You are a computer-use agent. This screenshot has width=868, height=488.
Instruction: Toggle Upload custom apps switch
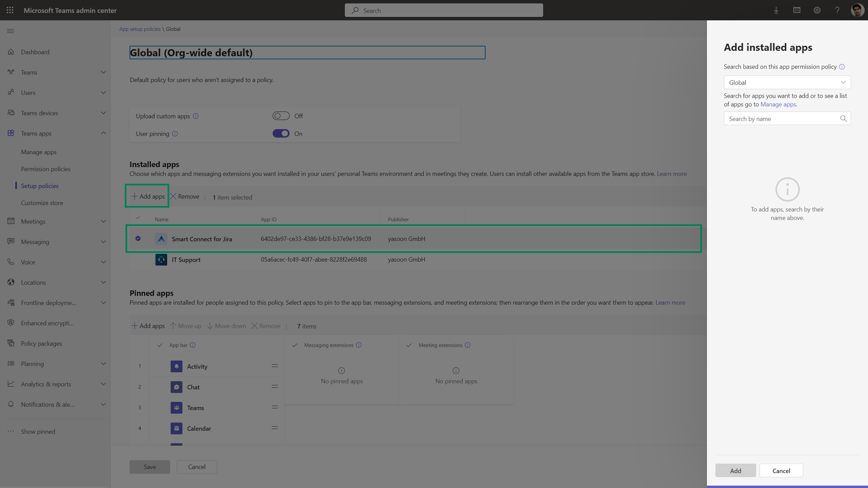pos(281,116)
